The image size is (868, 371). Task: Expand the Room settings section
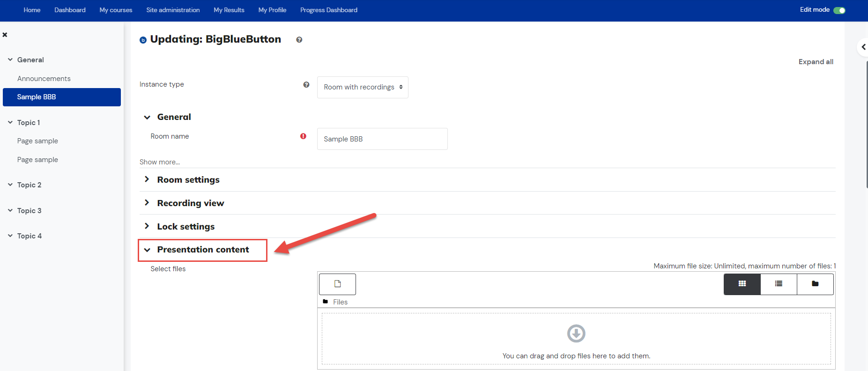pos(147,179)
